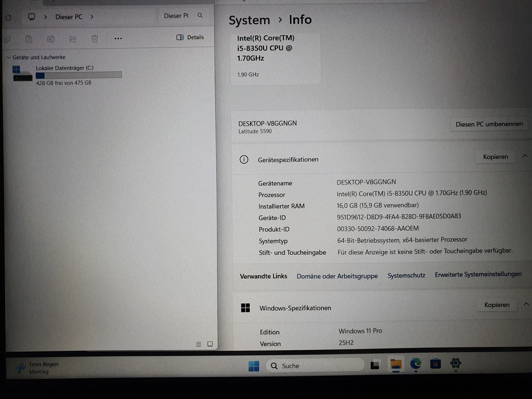Click the paste clipboard icon in toolbar

pyautogui.click(x=29, y=39)
